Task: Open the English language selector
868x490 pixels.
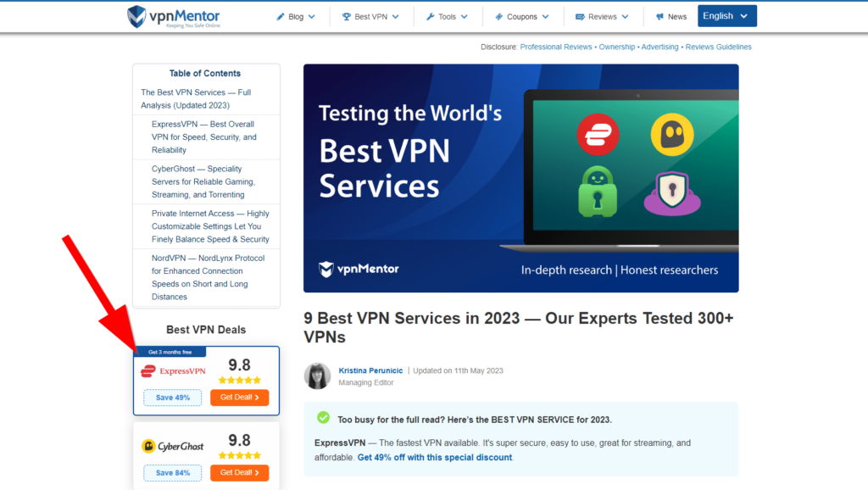Action: [x=726, y=16]
